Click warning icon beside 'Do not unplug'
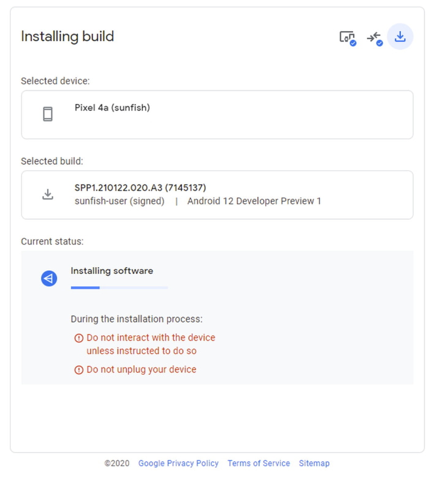 click(78, 370)
